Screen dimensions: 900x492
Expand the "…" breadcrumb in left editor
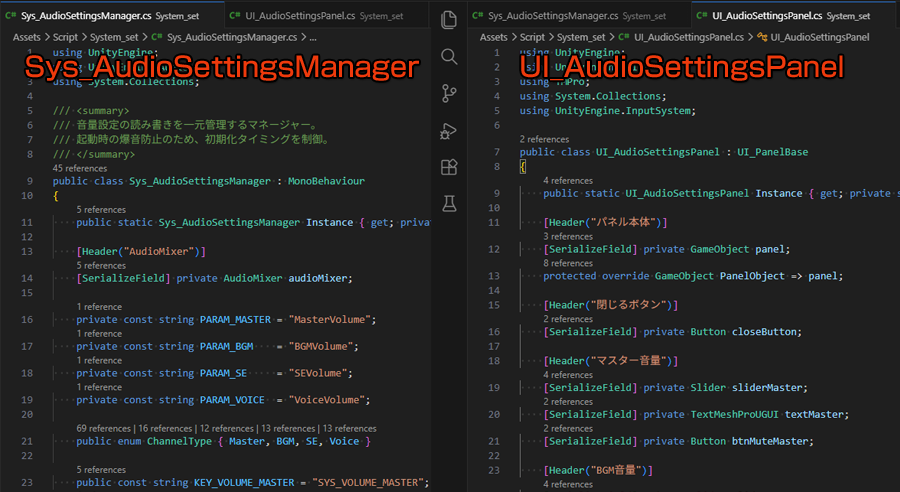coord(312,36)
